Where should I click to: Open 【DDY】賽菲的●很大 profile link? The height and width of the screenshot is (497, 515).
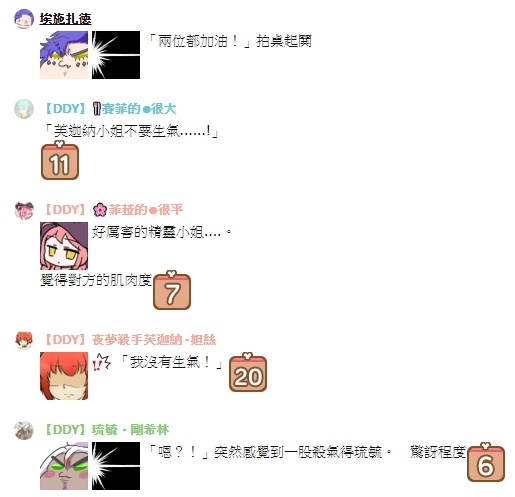coord(110,109)
